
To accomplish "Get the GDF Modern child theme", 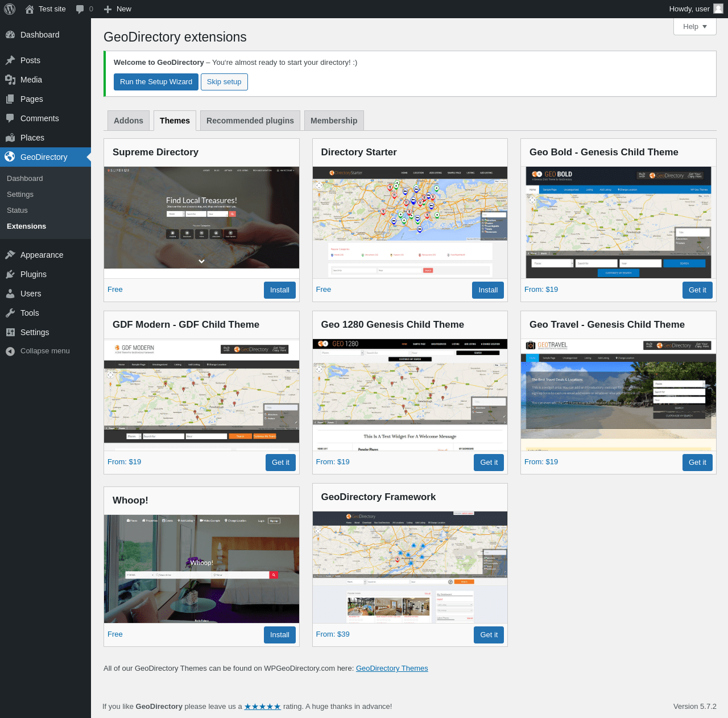I will click(x=280, y=463).
